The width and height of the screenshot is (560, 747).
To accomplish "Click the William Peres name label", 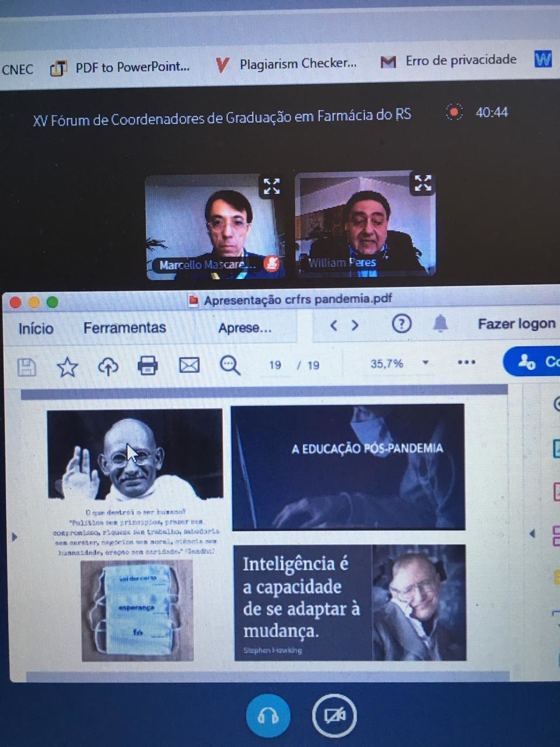I will (x=342, y=263).
